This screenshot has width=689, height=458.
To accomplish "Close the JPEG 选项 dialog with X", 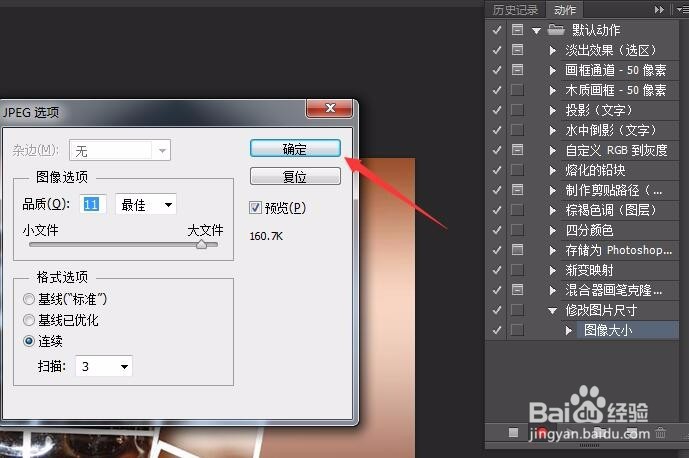I will 330,108.
